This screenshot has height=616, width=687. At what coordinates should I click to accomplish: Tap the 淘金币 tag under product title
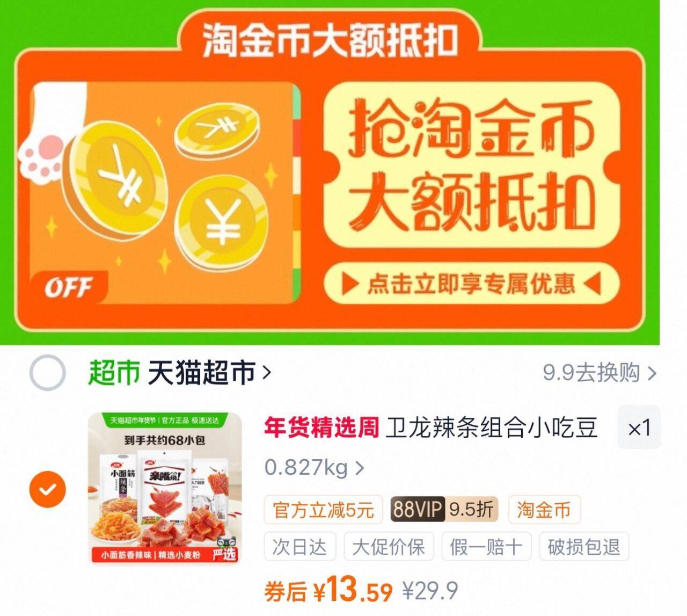(544, 509)
